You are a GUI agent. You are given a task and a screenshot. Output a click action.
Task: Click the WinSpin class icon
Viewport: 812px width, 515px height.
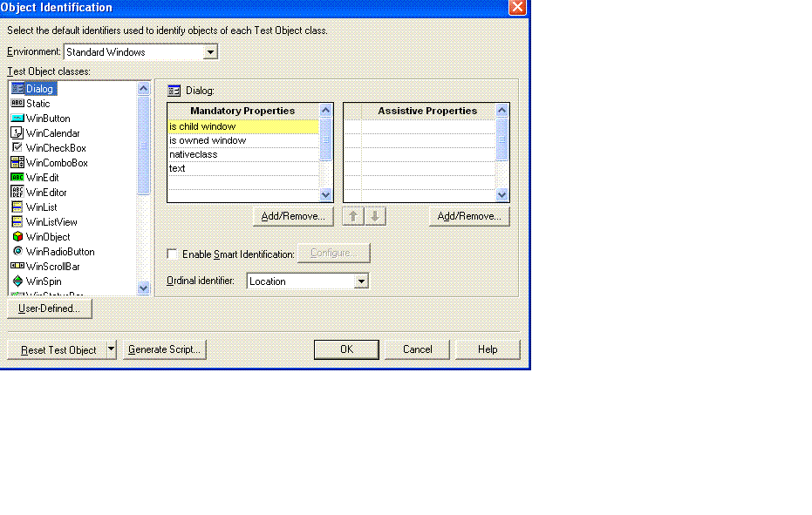[x=17, y=281]
